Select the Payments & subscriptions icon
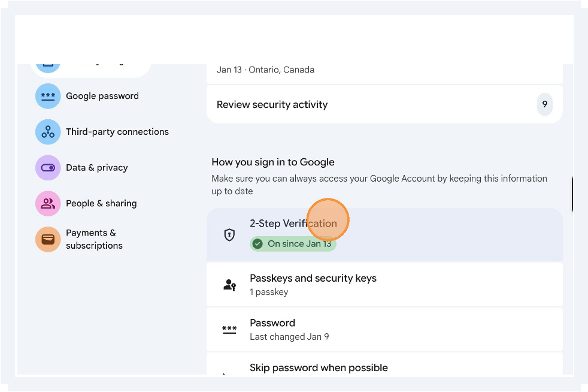The width and height of the screenshot is (588, 392). tap(48, 239)
